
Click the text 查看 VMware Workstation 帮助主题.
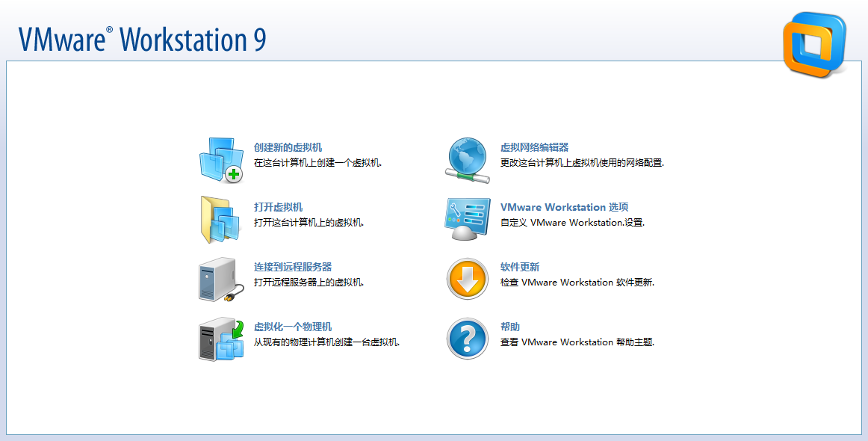[577, 342]
